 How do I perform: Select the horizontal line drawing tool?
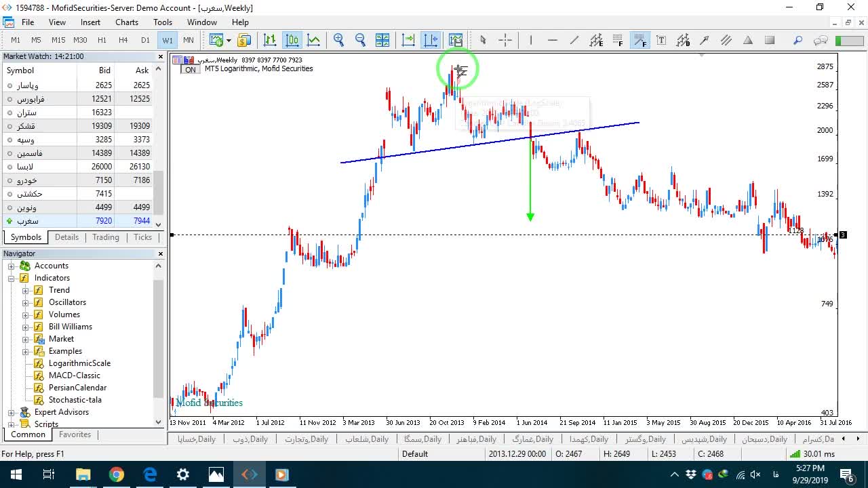[553, 40]
